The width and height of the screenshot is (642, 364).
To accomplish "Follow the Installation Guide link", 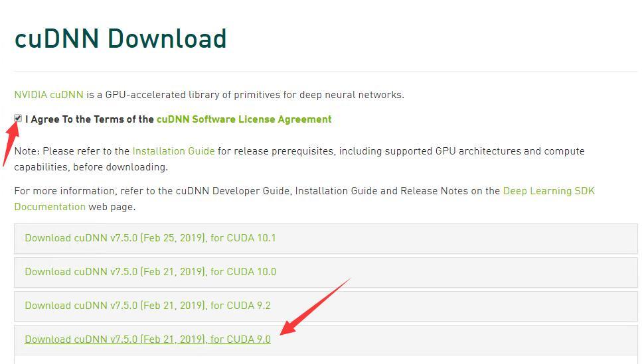I will (x=173, y=151).
